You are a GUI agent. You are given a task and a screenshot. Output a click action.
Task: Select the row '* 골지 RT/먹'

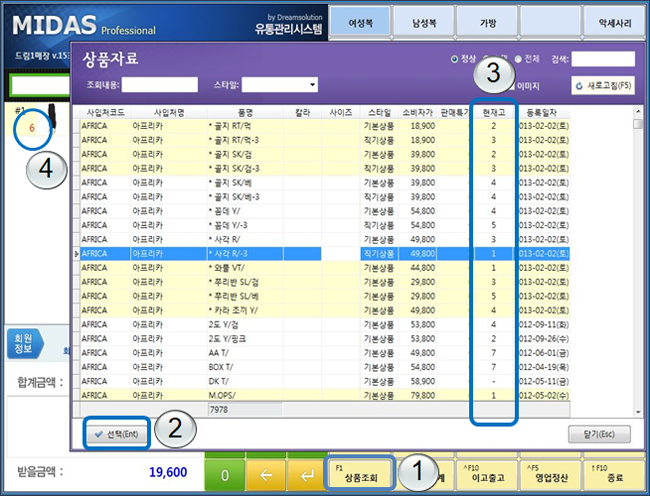click(325, 126)
